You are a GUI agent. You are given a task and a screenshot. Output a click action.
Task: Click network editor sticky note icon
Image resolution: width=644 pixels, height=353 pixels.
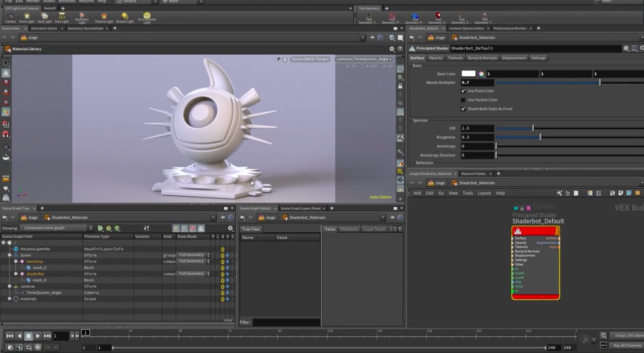point(620,193)
